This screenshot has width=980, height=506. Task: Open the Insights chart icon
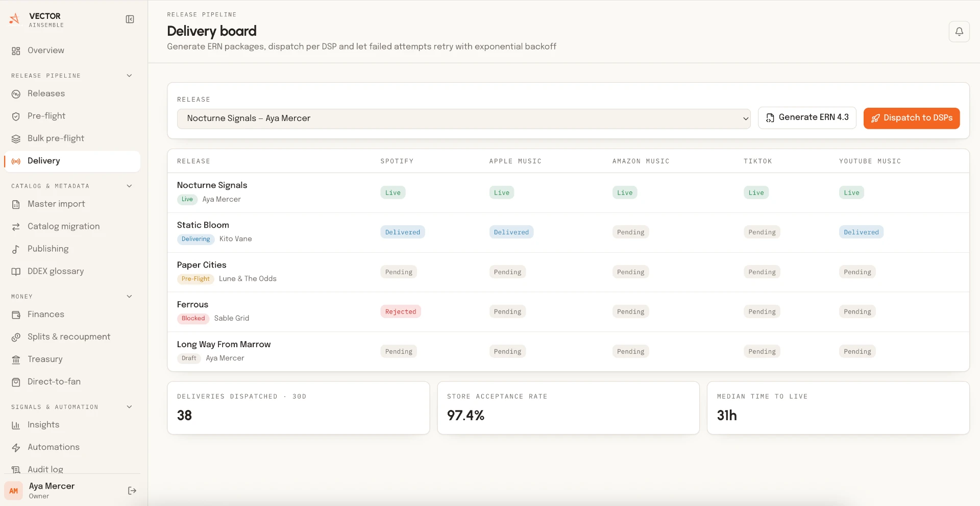point(16,425)
